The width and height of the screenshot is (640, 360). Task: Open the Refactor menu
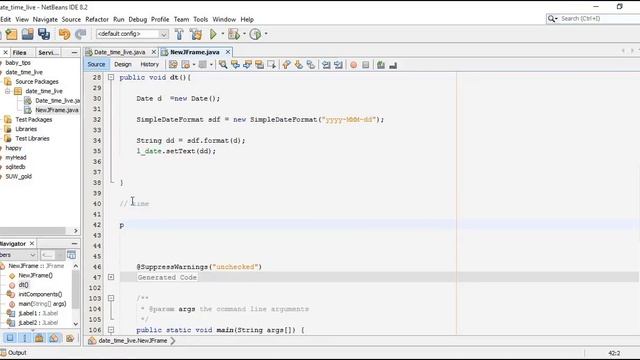(97, 19)
